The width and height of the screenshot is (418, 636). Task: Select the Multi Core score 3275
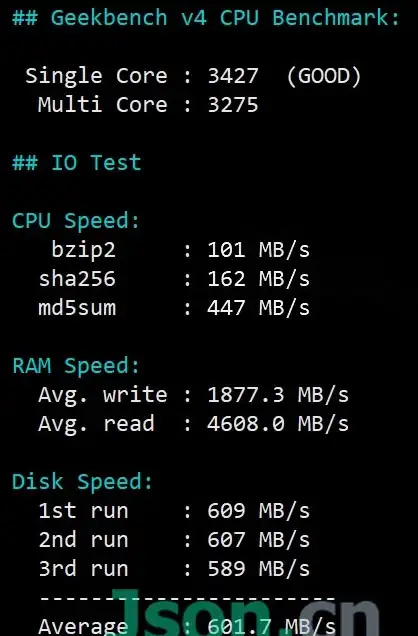click(233, 105)
